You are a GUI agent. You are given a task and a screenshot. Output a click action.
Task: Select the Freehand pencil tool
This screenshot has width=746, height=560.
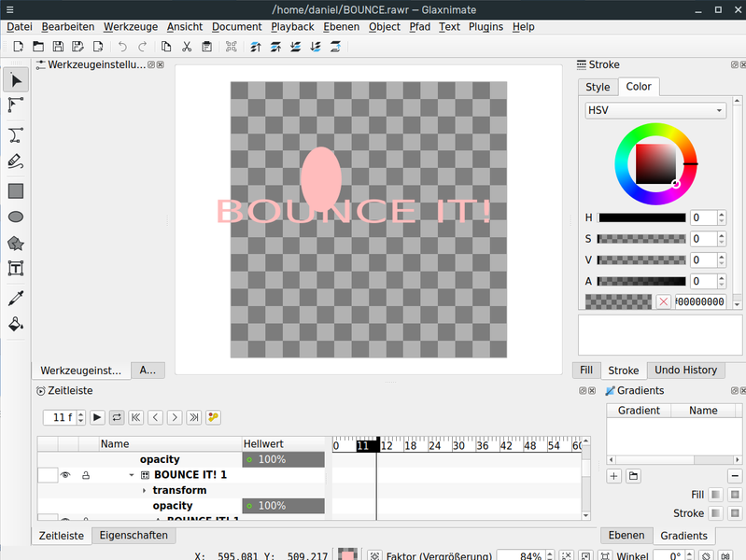click(16, 161)
